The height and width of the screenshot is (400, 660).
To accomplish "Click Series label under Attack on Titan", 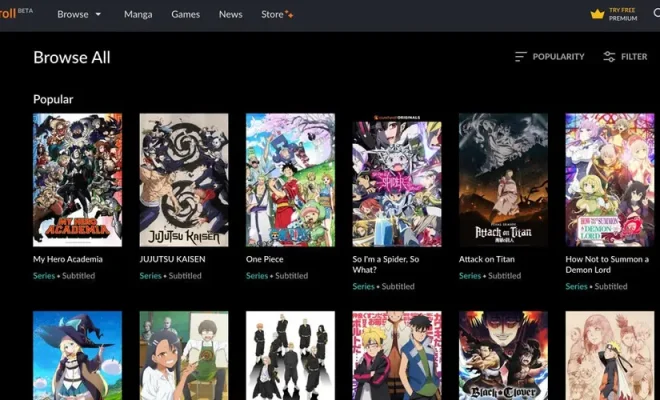I will pos(470,276).
